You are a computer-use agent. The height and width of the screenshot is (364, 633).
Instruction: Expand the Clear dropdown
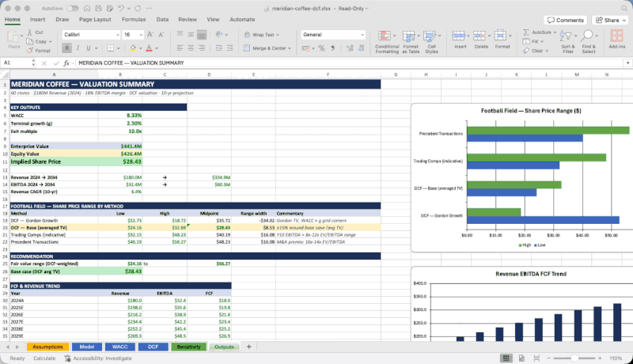(x=547, y=51)
